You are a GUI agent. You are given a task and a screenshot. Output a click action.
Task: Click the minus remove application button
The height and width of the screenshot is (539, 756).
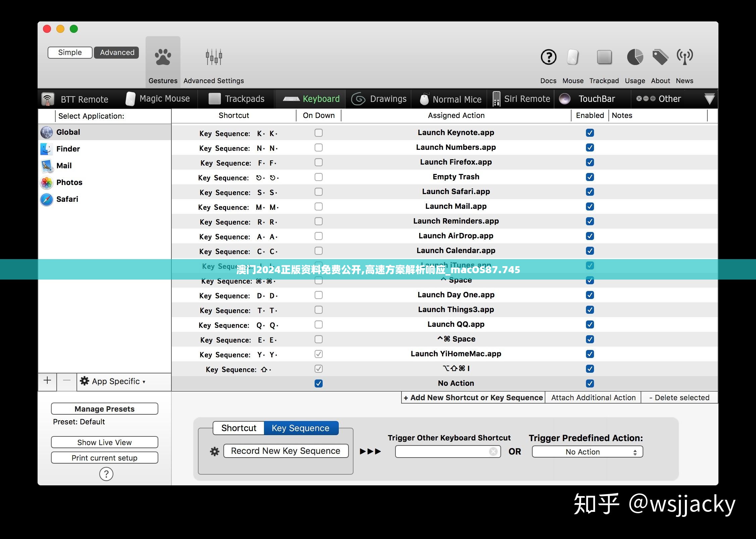tap(67, 381)
